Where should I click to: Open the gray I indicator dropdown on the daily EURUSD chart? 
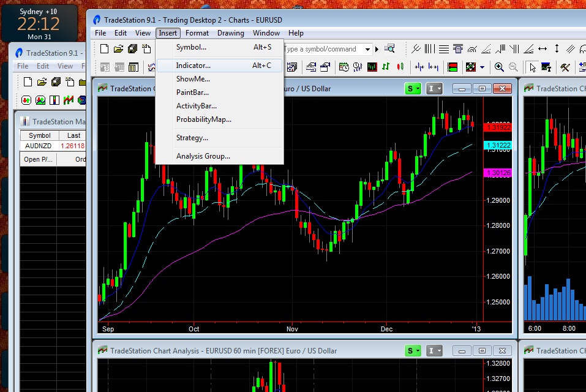(434, 89)
